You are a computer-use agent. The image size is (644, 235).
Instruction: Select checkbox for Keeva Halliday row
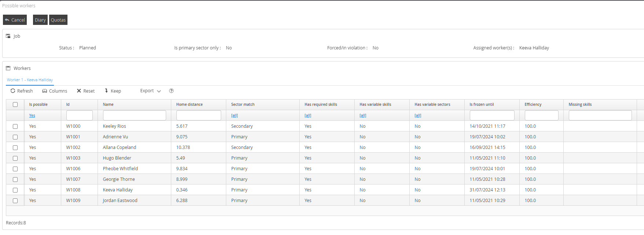click(15, 190)
